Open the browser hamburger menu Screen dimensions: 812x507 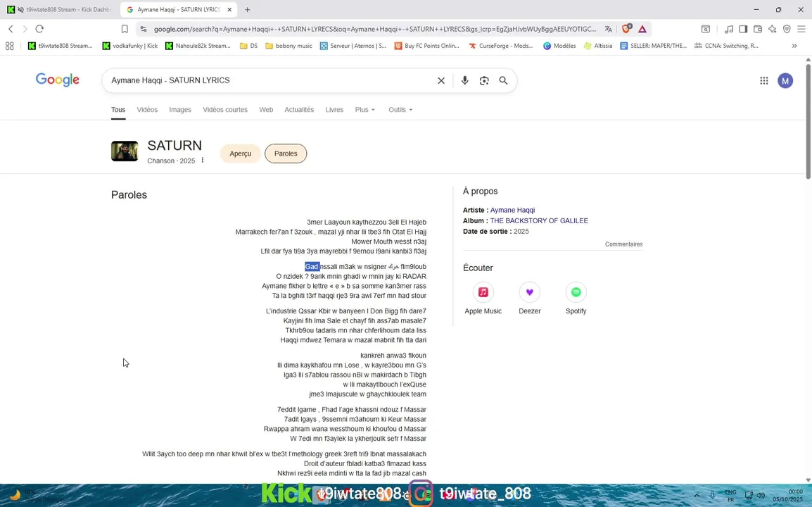(801, 29)
